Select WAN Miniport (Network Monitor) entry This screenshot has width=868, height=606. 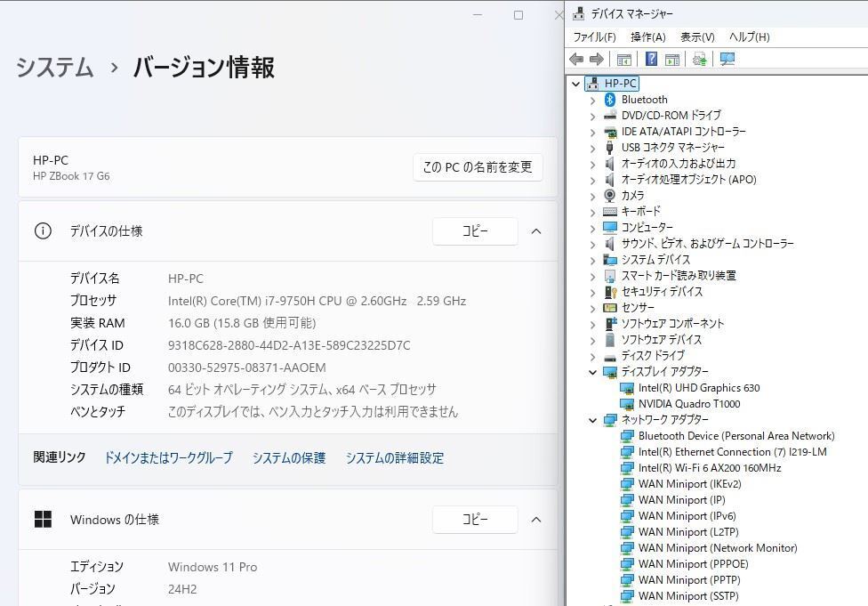[718, 548]
